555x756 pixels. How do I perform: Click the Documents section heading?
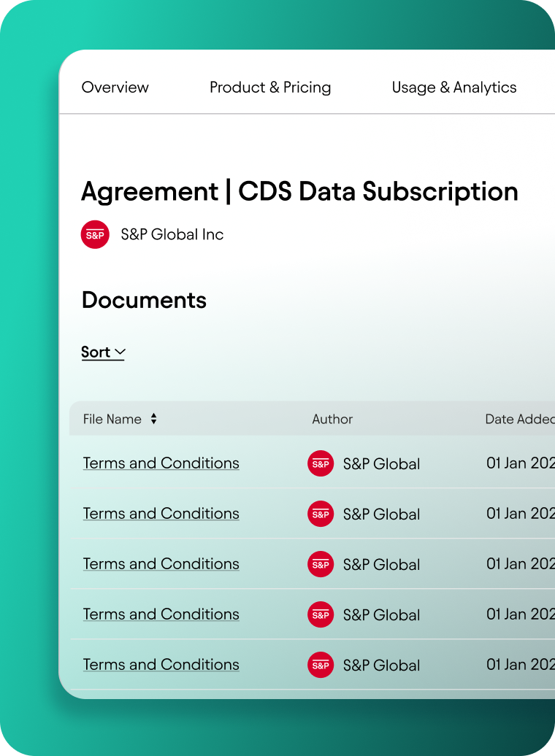tap(145, 300)
